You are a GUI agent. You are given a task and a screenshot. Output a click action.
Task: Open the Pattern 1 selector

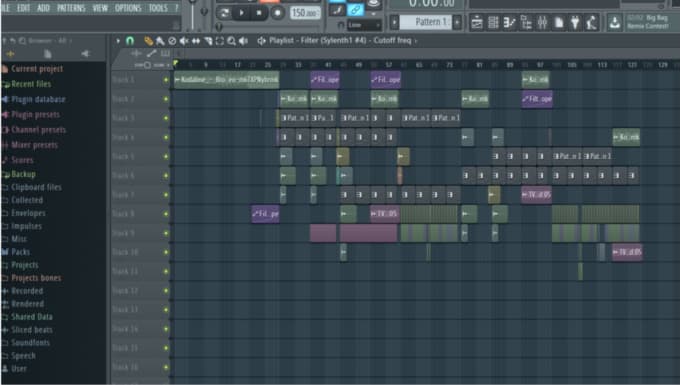pos(426,22)
